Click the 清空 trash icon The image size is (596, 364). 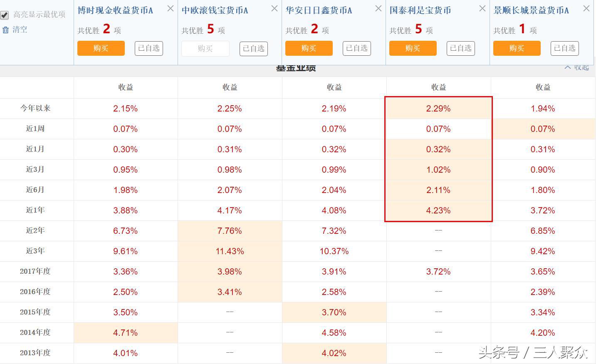pos(5,30)
